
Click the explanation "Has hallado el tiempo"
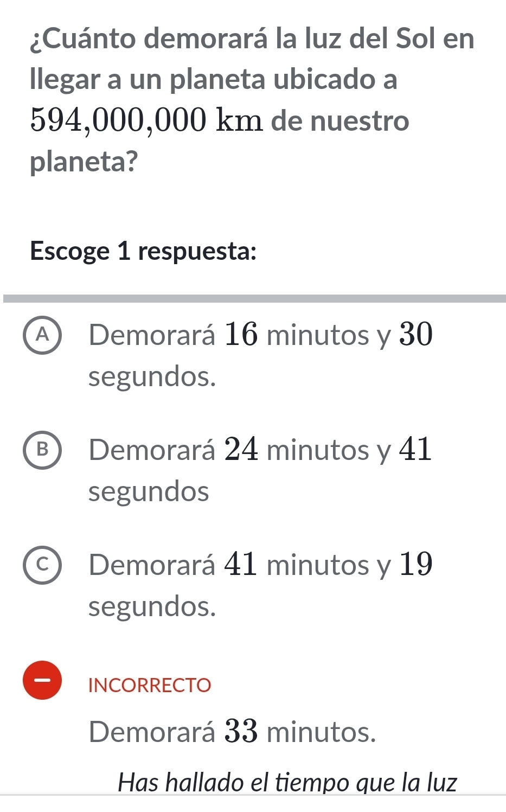[287, 782]
